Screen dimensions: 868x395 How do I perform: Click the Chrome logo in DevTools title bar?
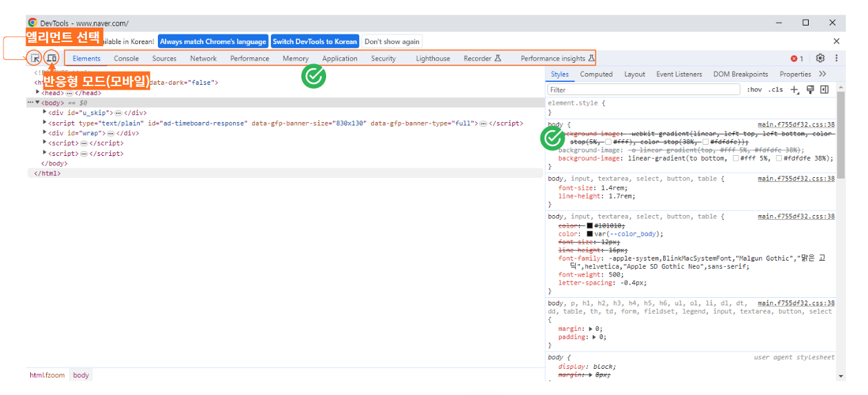coord(32,23)
